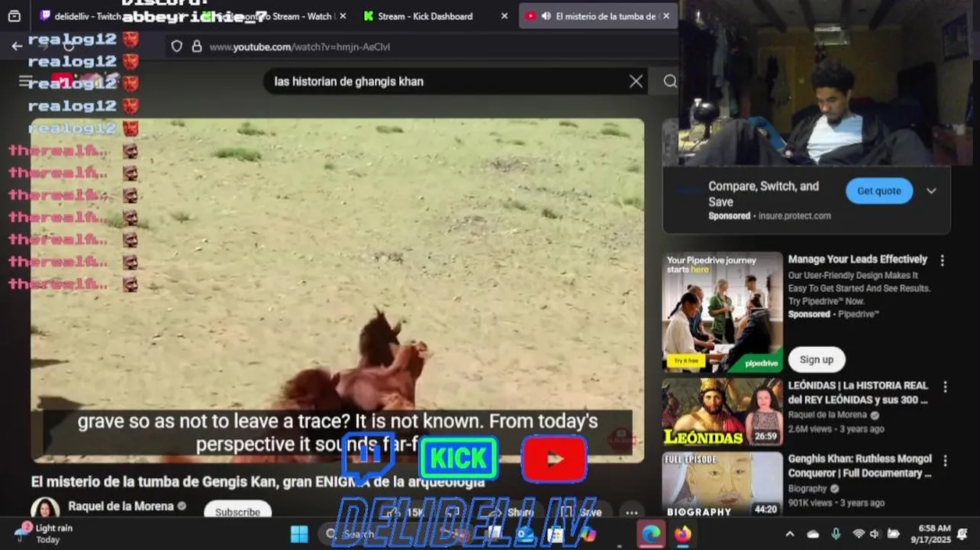The image size is (980, 550).
Task: Open the Wi-Fi network tray icon
Action: pyautogui.click(x=859, y=534)
